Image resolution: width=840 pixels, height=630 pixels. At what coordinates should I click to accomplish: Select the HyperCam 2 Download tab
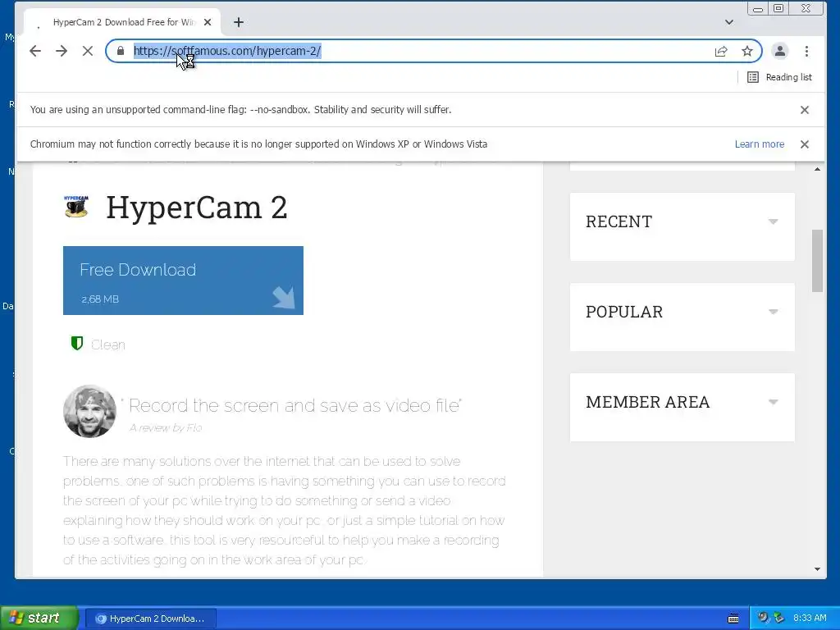tap(123, 22)
